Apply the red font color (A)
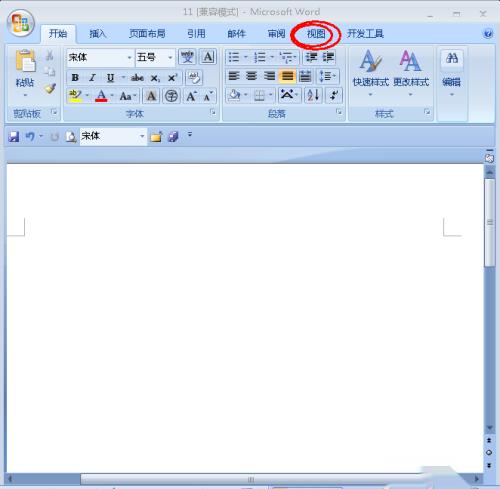The height and width of the screenshot is (489, 500). coord(101,96)
